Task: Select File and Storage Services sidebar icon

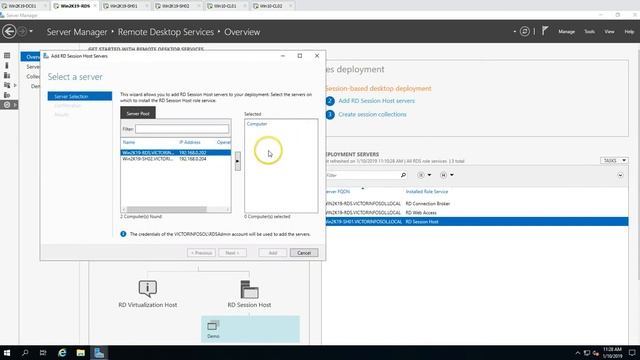Action: click(7, 85)
